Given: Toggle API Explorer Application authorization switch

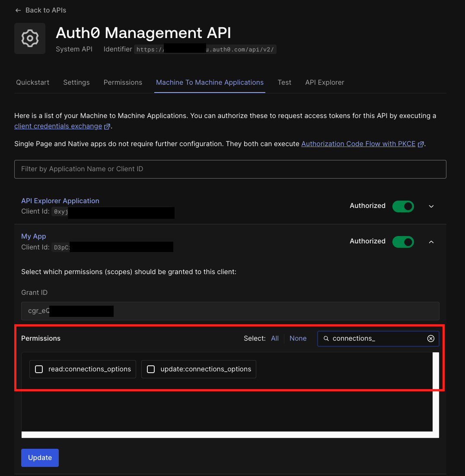Looking at the screenshot, I should 403,206.
